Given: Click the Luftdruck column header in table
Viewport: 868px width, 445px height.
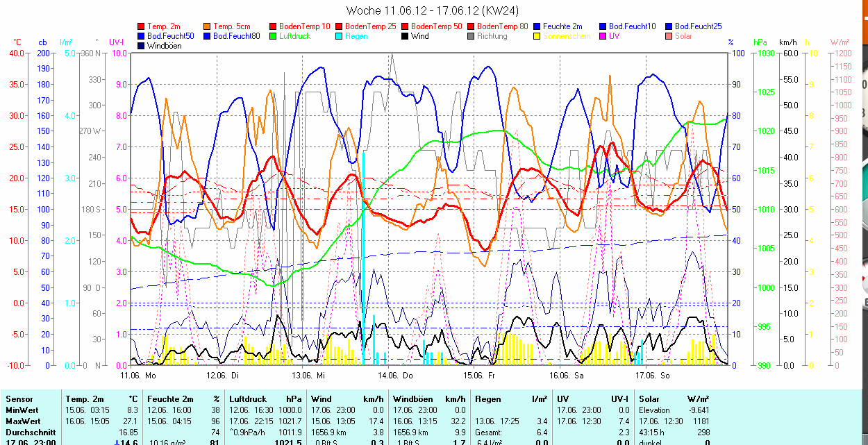Looking at the screenshot, I should tap(247, 399).
